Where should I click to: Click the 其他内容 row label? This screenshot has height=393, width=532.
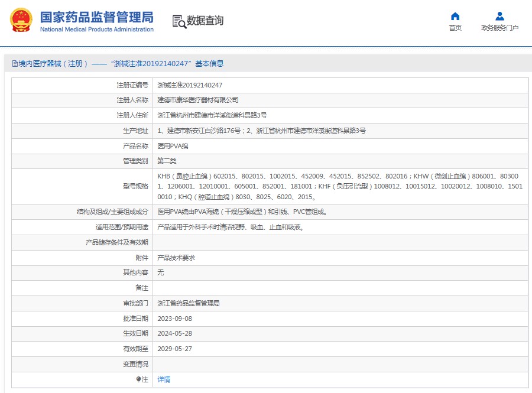click(135, 272)
